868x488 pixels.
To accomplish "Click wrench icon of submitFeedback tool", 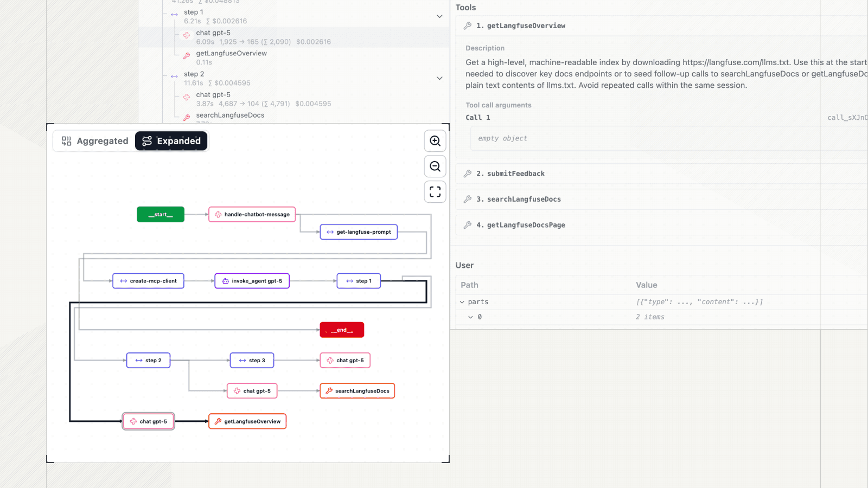I will click(468, 174).
